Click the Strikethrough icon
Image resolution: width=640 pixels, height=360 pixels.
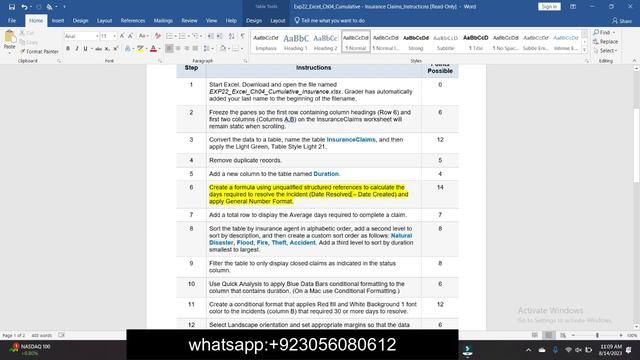98,49
